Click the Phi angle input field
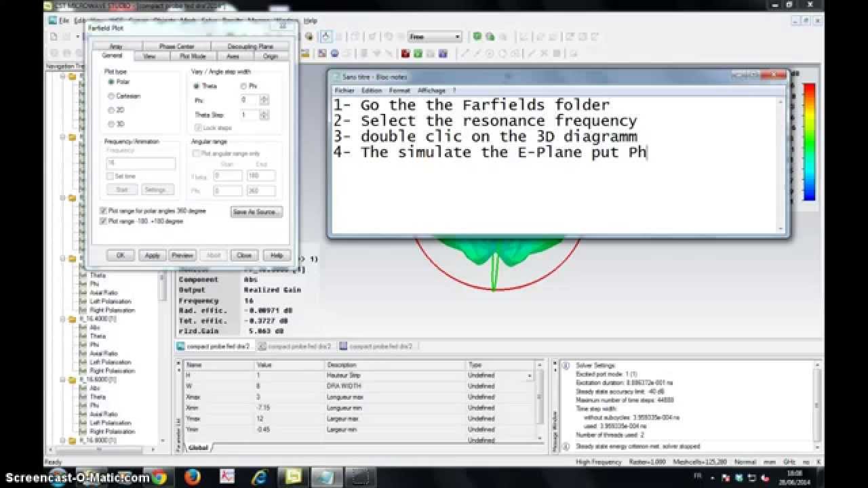Image resolution: width=868 pixels, height=488 pixels. (x=250, y=100)
